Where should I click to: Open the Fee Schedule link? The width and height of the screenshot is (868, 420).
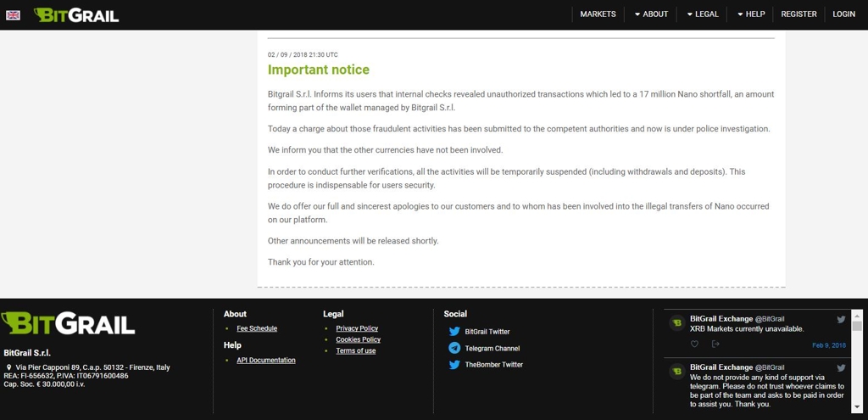click(x=257, y=328)
